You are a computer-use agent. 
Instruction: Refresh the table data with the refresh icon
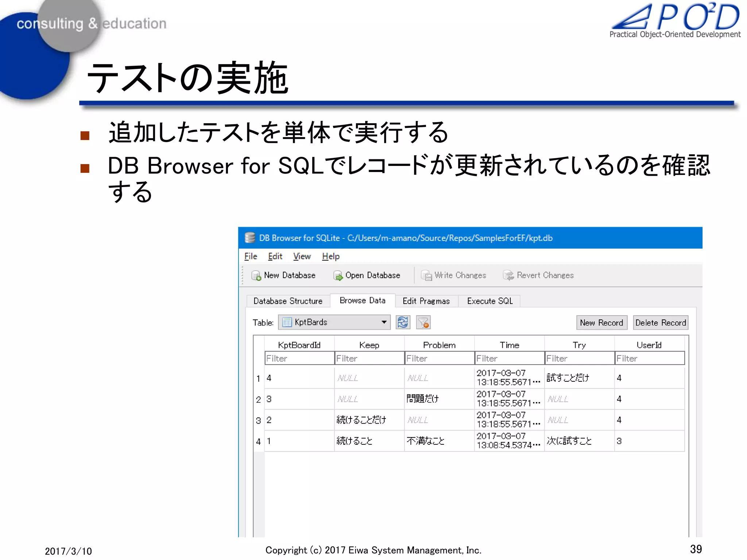click(x=403, y=322)
